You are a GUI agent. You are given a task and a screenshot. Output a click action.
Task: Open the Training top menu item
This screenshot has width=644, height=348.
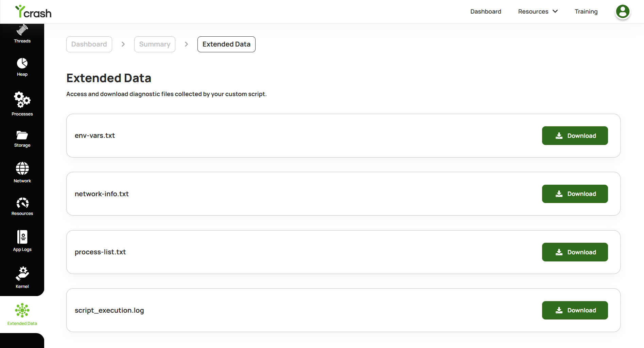tap(586, 12)
